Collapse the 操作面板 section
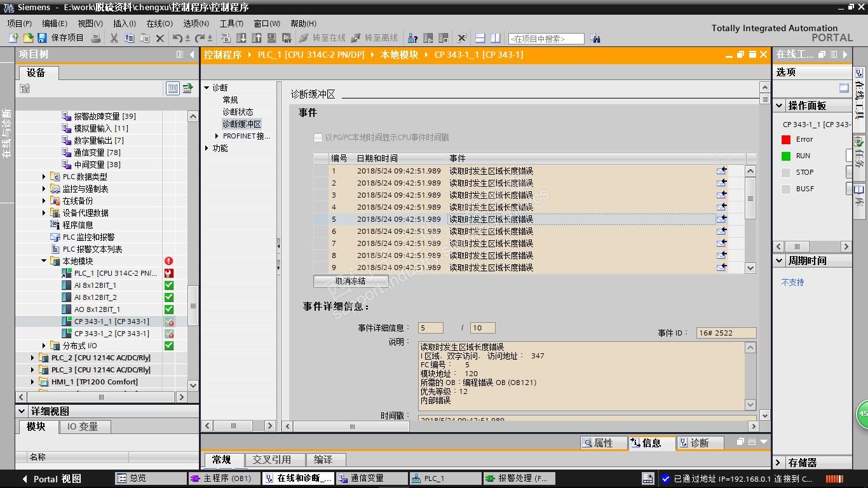This screenshot has width=868, height=488. (x=780, y=105)
